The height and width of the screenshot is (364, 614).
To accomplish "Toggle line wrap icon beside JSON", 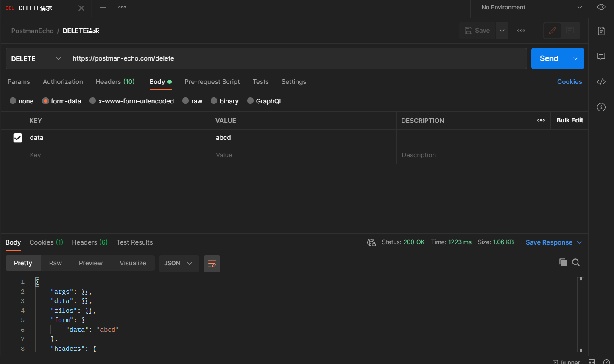I will [x=212, y=263].
